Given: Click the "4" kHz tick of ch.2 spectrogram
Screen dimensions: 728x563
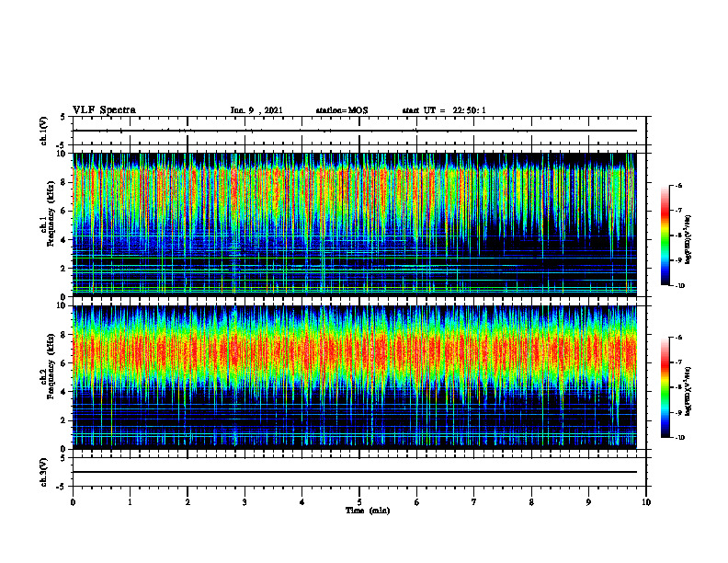Looking at the screenshot, I should pos(64,392).
